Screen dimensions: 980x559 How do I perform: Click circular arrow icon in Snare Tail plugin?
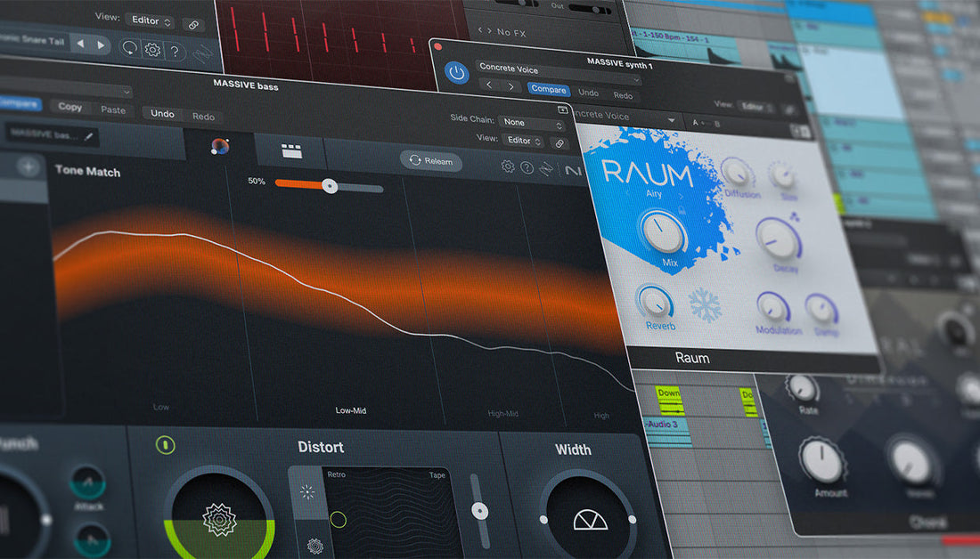pos(129,47)
